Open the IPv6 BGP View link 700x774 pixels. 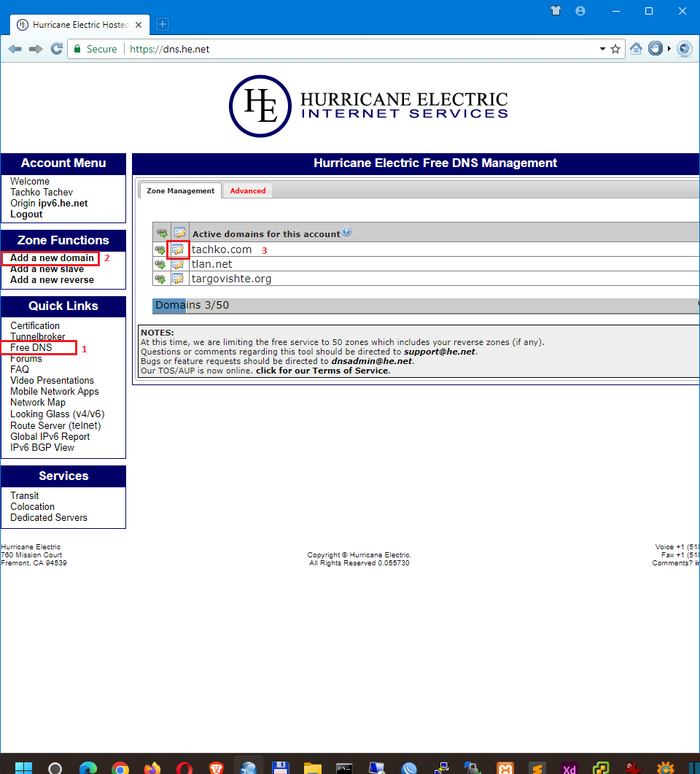42,448
